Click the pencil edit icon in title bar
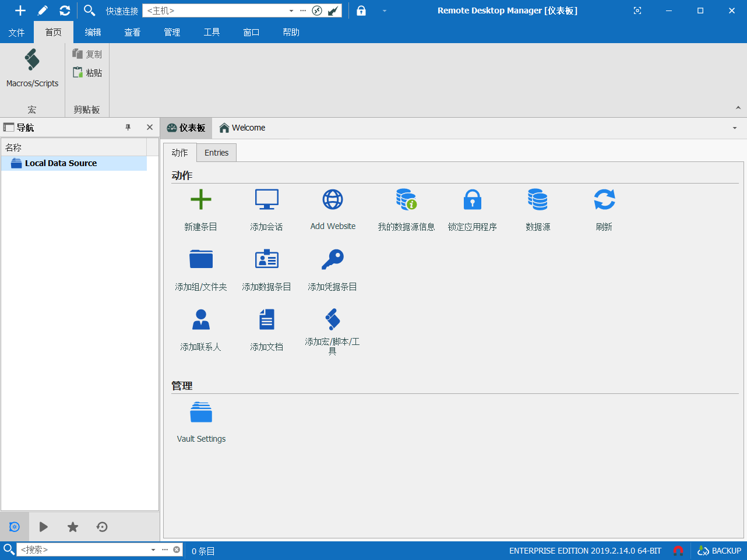 (43, 10)
